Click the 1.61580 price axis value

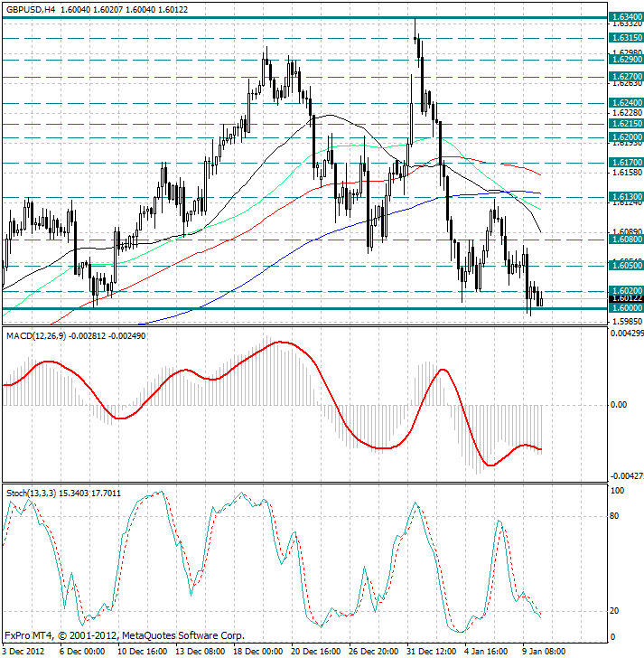tap(627, 172)
